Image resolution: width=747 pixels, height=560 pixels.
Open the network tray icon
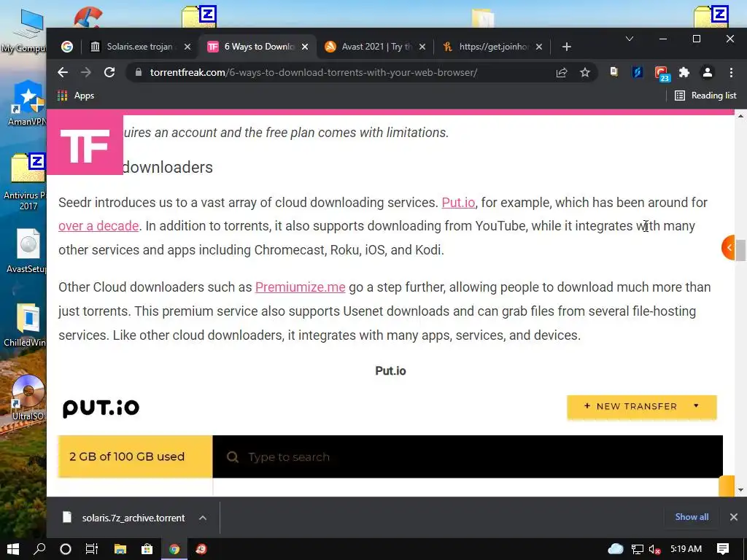click(x=637, y=549)
